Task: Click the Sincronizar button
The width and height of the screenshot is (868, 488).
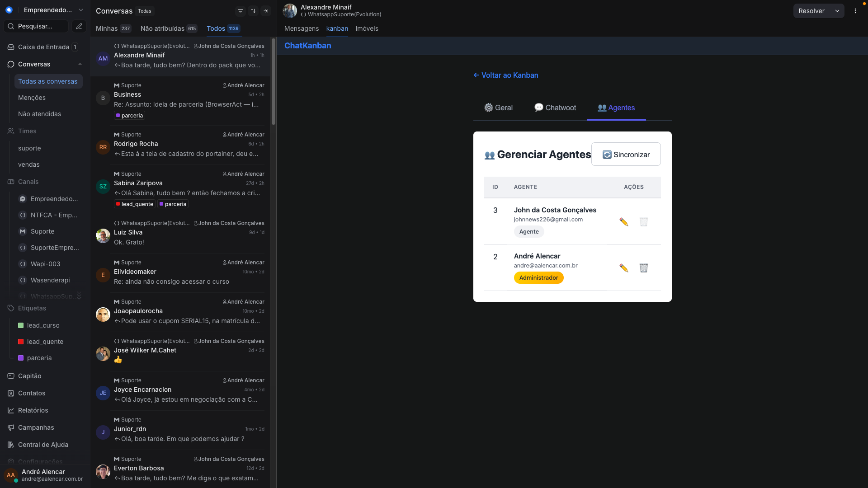Action: [x=626, y=154]
